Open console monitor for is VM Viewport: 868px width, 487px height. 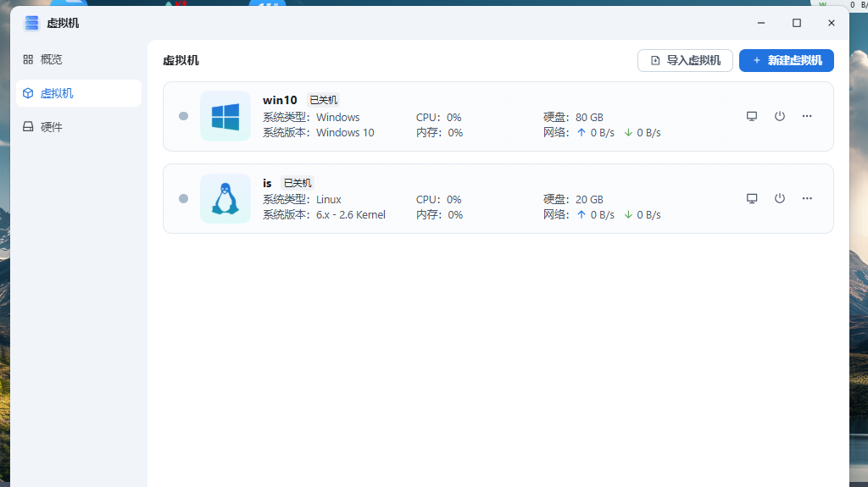(x=751, y=198)
